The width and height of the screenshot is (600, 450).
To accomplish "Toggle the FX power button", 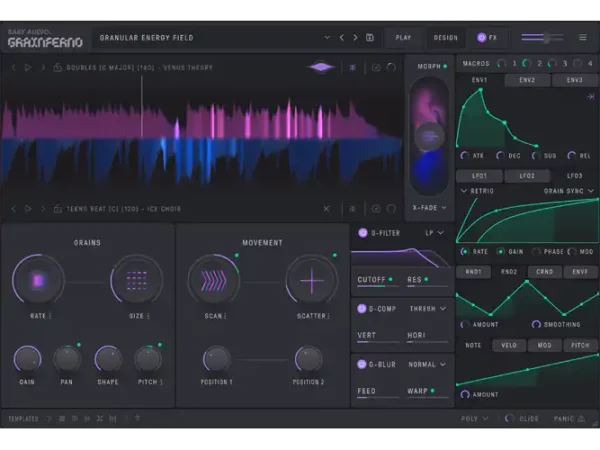I will (481, 38).
